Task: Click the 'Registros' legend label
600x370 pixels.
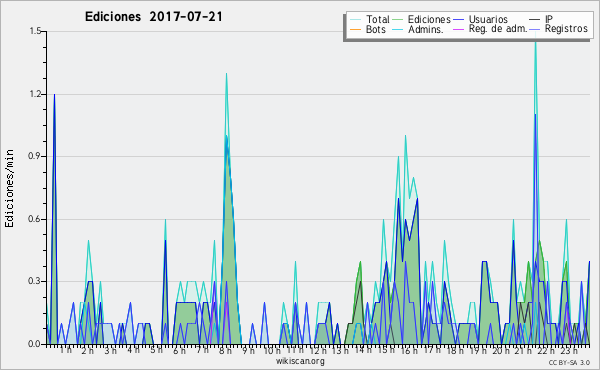Action: click(566, 29)
